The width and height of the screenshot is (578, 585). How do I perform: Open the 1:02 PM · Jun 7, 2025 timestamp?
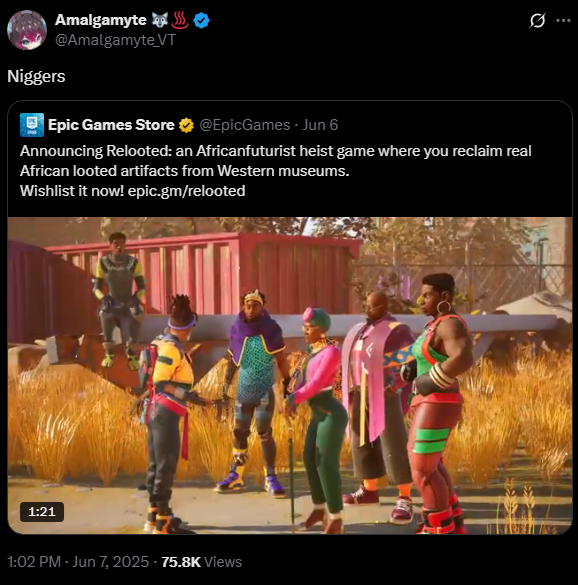[x=78, y=562]
